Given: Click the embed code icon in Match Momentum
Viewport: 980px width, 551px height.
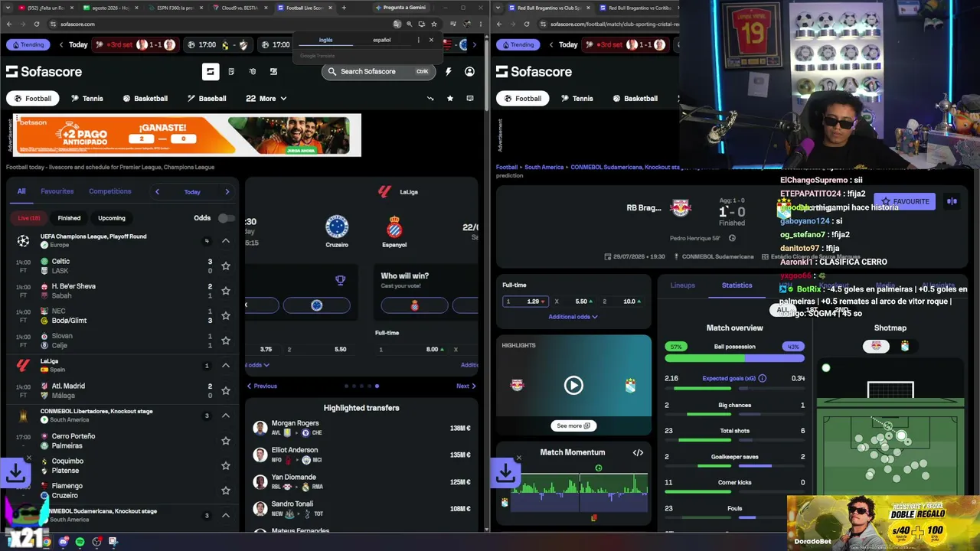Looking at the screenshot, I should pyautogui.click(x=638, y=452).
